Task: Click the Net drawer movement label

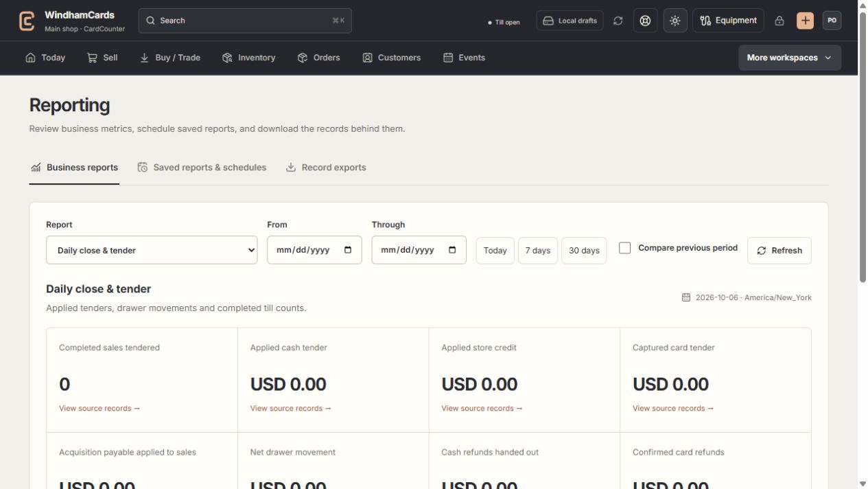Action: 293,452
